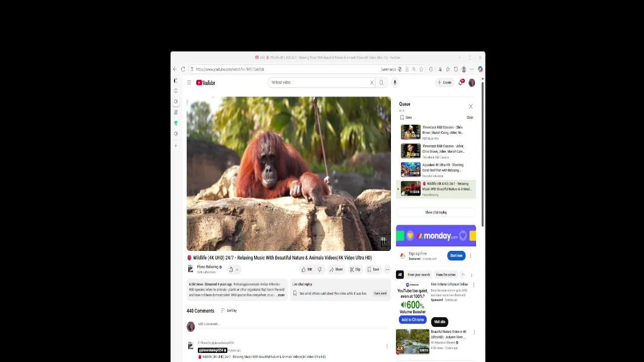Viewport: 644px width, 362px height.
Task: Open the pinned comment's three-dot menu
Action: click(x=387, y=346)
